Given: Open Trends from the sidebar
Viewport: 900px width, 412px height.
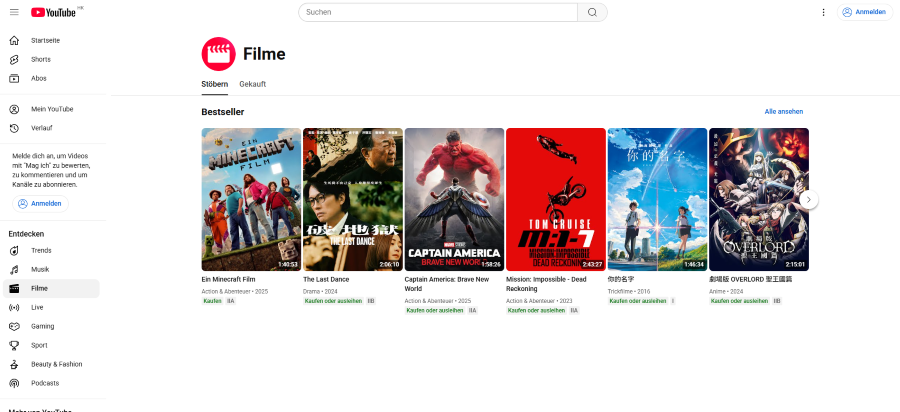Looking at the screenshot, I should click(51, 251).
